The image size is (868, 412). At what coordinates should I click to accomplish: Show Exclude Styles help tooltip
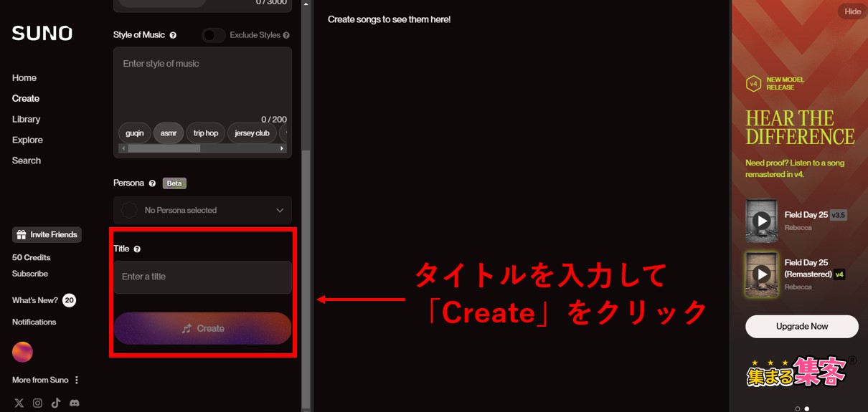[286, 35]
